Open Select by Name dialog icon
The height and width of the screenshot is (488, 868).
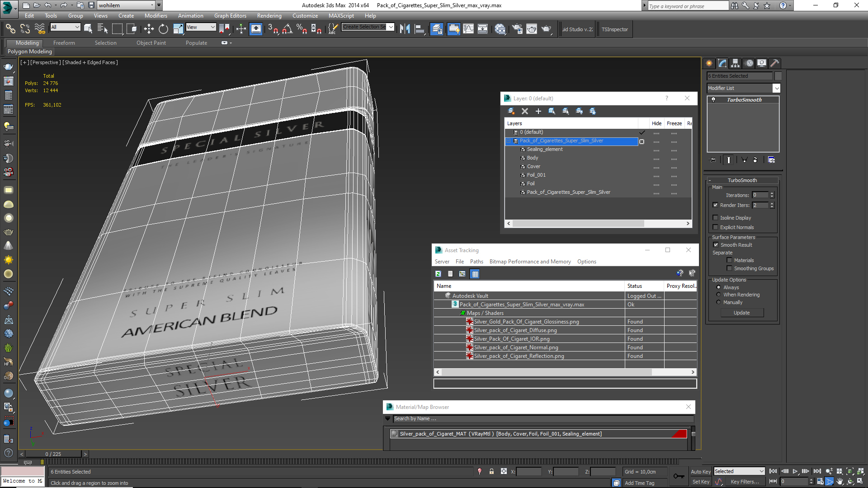103,29
